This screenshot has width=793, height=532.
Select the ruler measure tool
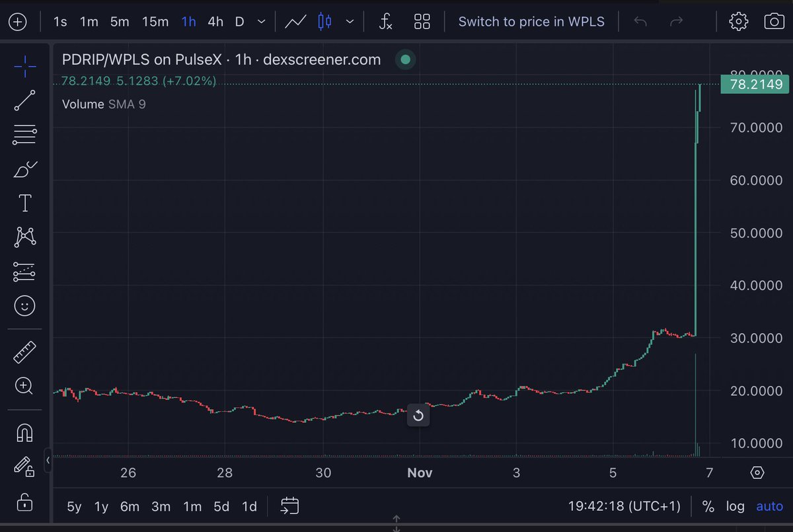pos(25,352)
